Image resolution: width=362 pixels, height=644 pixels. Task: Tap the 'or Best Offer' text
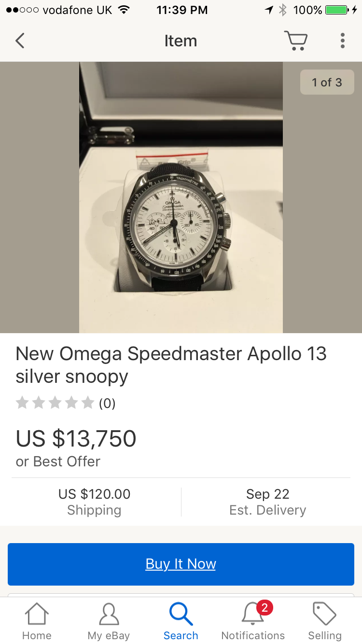coord(58,462)
